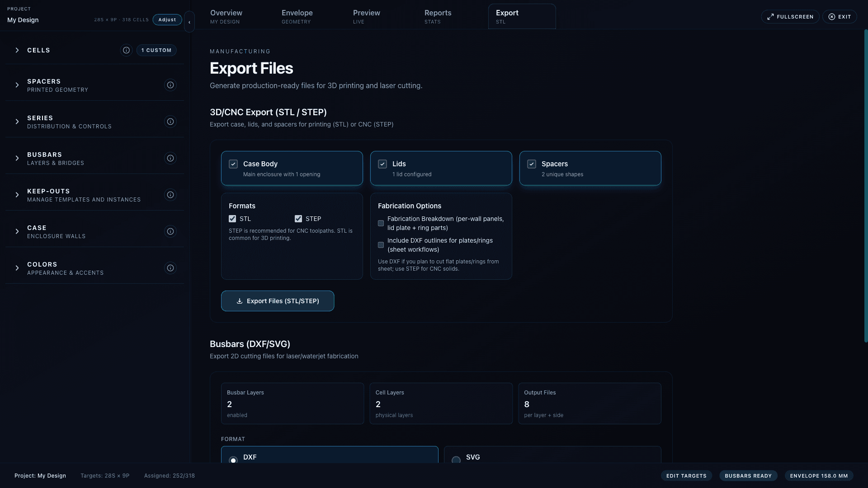The width and height of the screenshot is (868, 488).
Task: Click the info icon next to SPACERS
Action: point(170,85)
